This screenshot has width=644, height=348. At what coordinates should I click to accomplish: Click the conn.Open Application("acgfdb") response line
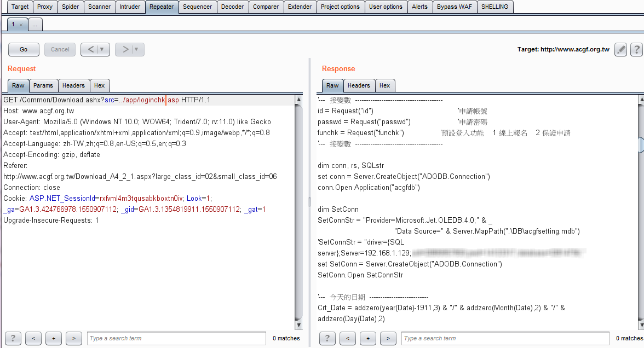pos(369,188)
